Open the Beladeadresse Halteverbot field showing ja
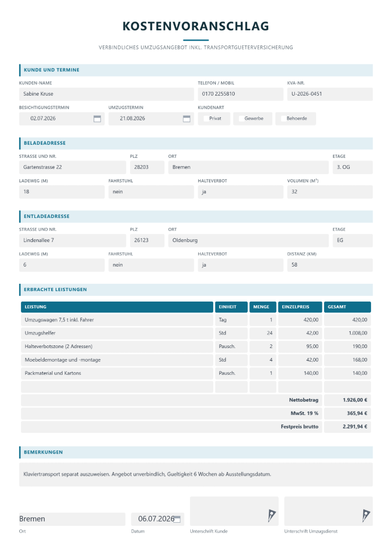 point(240,192)
